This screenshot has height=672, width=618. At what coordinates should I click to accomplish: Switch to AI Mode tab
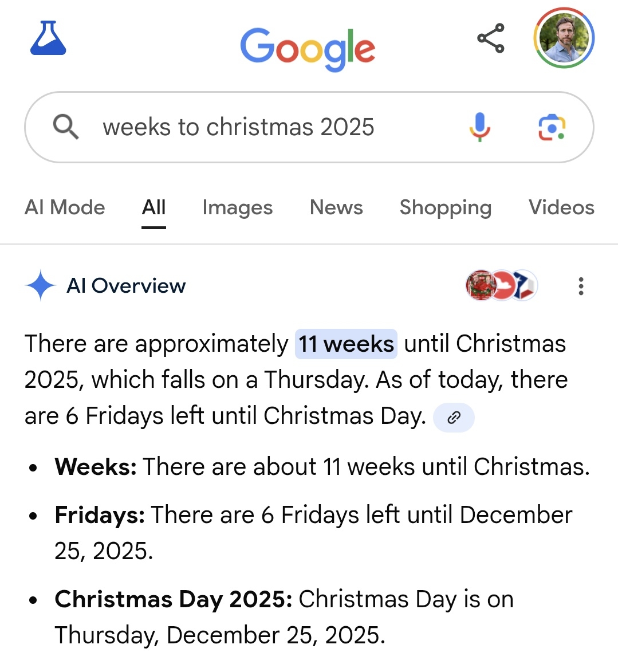tap(65, 207)
